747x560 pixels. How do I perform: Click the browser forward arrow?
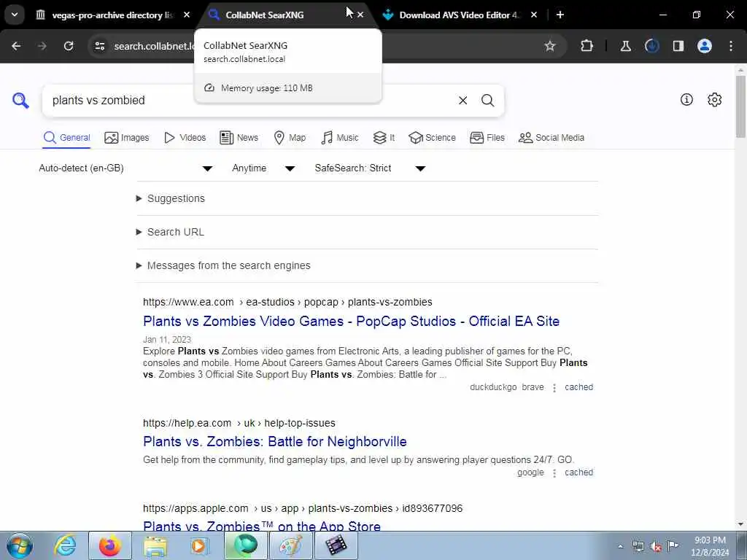(42, 46)
